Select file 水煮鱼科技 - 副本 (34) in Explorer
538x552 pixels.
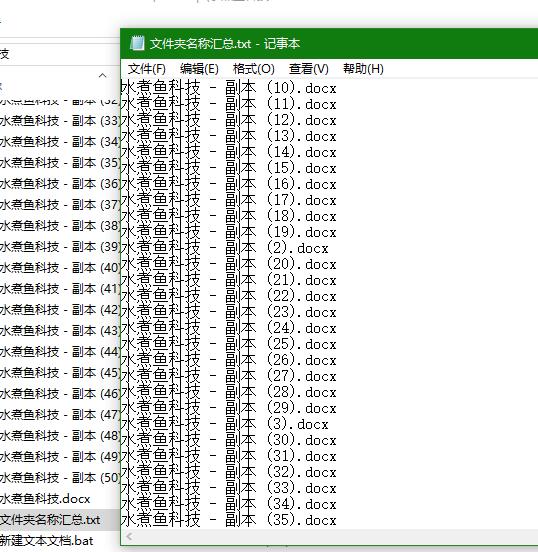click(x=60, y=142)
